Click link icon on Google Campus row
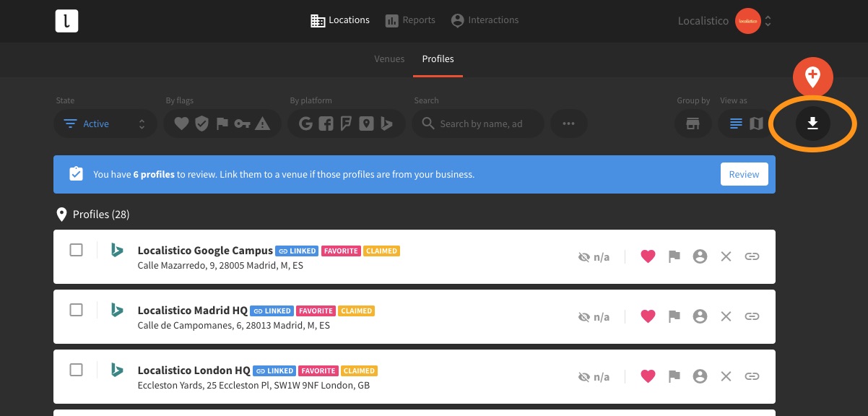This screenshot has height=416, width=868. [x=752, y=256]
